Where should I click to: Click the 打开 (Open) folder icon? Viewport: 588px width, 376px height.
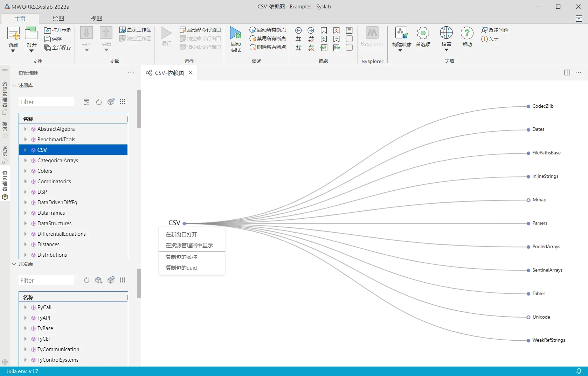point(31,34)
